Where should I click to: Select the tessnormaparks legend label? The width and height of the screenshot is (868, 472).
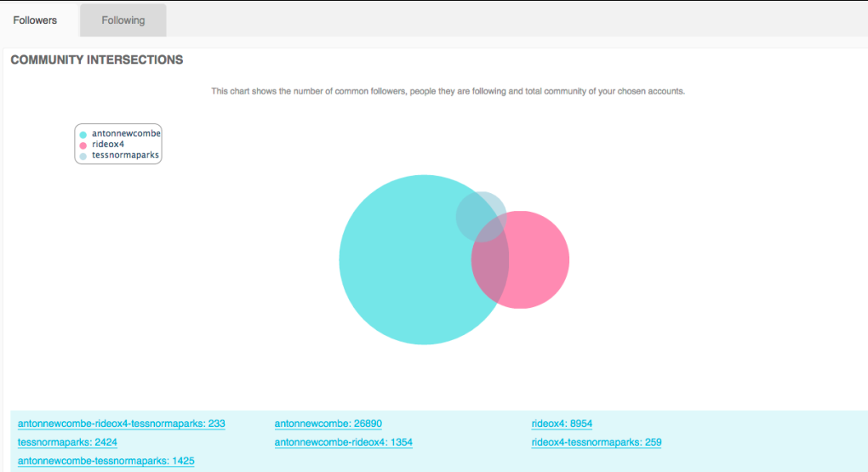point(125,156)
